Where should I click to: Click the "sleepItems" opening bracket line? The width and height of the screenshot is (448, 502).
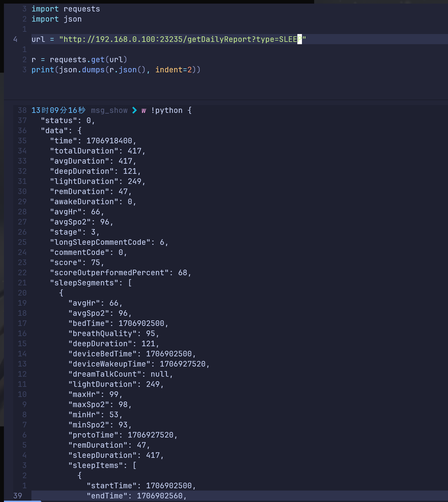pos(102,465)
